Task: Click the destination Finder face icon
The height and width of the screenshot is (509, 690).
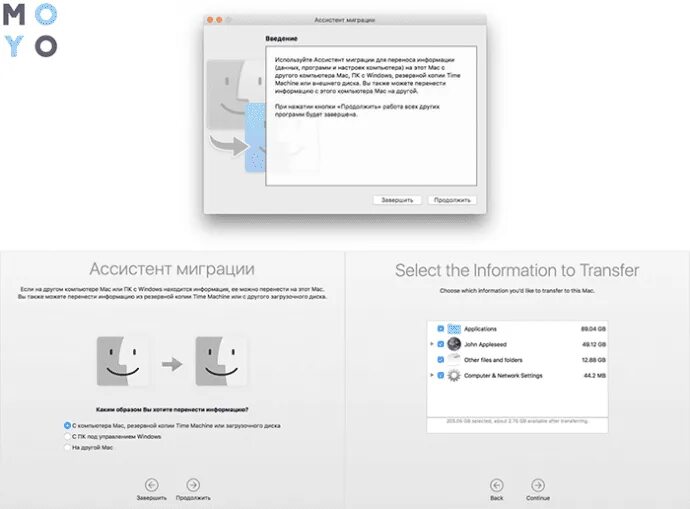Action: point(221,361)
